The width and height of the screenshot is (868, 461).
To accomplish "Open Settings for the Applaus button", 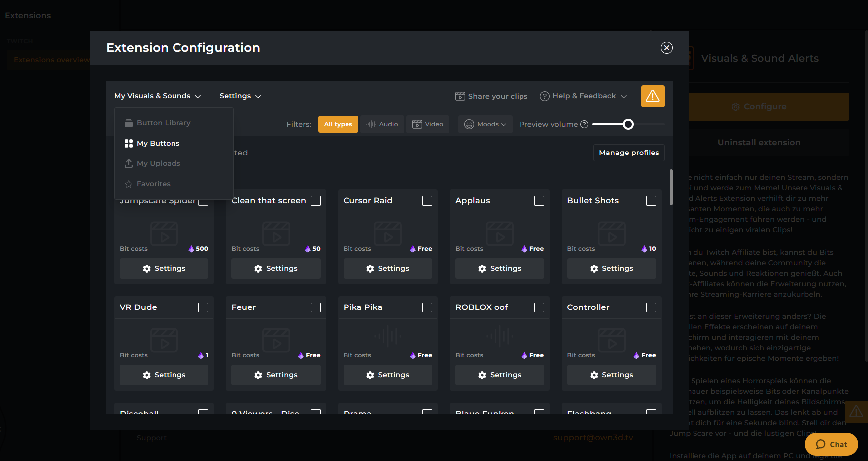I will (x=500, y=269).
